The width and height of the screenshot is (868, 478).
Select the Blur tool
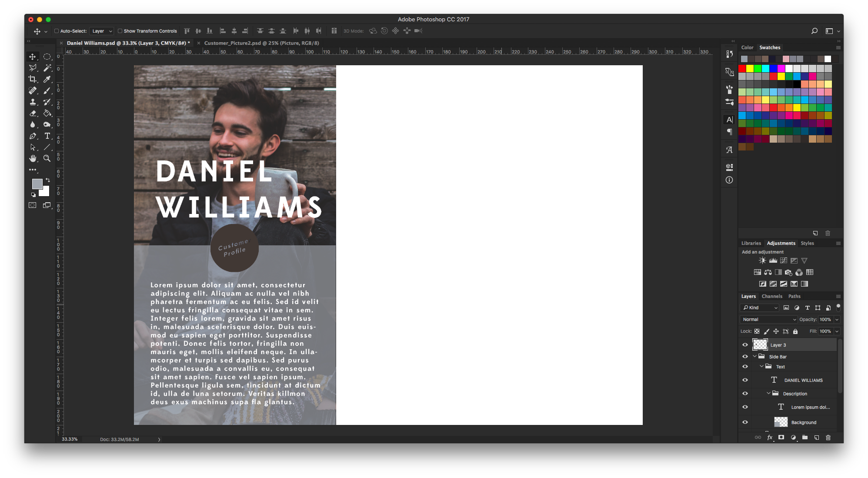33,124
